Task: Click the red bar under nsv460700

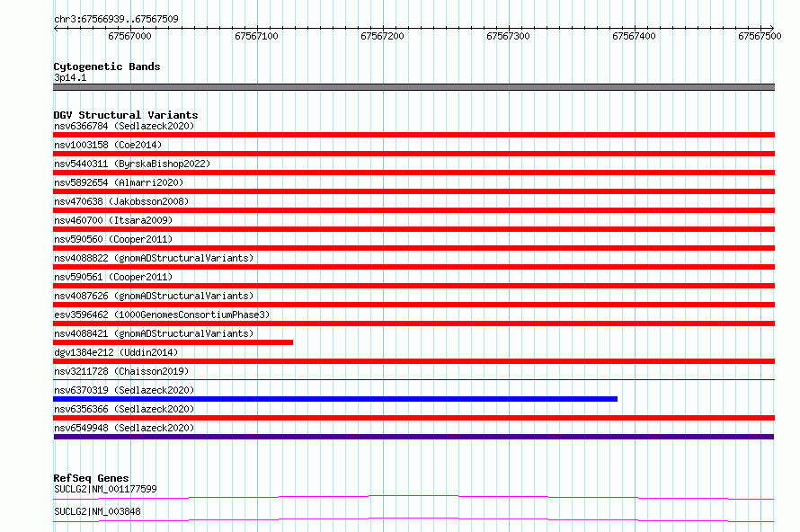Action: click(x=413, y=229)
